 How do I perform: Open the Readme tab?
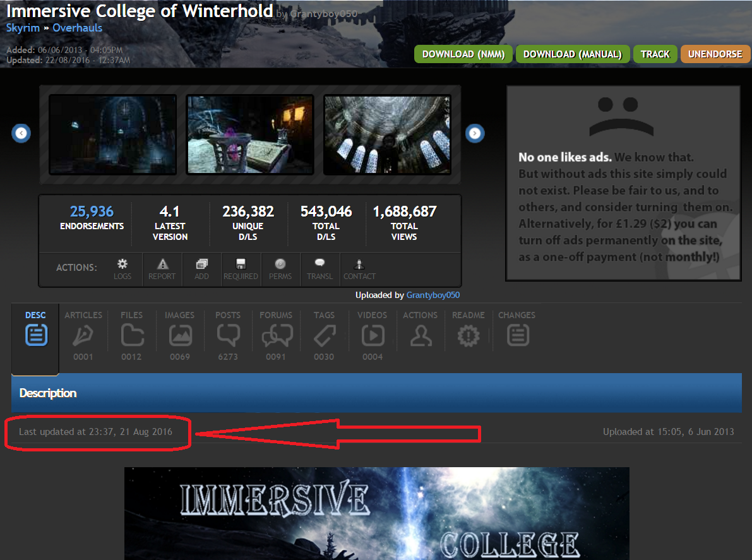(x=469, y=330)
